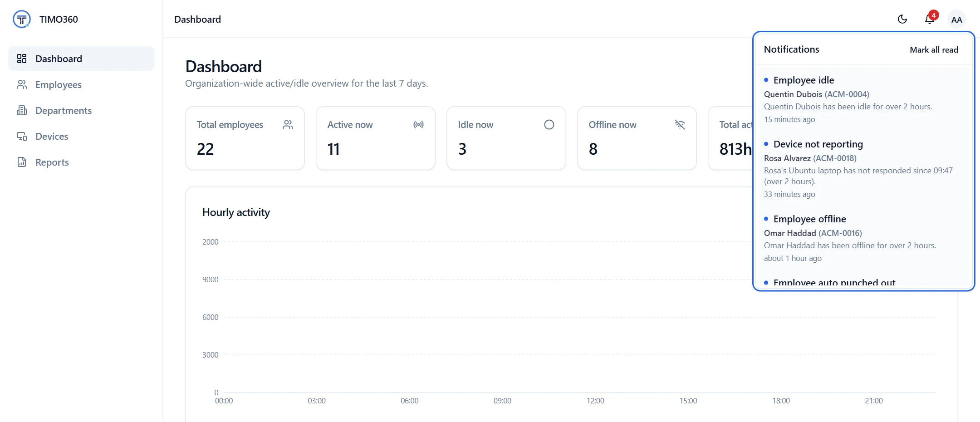Click the Active now value 11
The image size is (980, 422).
(333, 149)
